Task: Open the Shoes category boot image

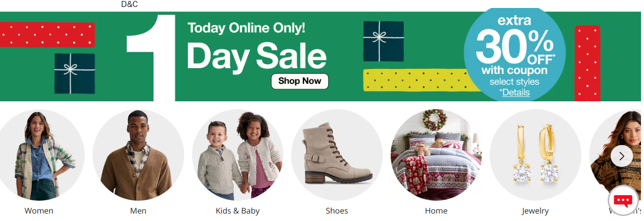Action: point(337,155)
